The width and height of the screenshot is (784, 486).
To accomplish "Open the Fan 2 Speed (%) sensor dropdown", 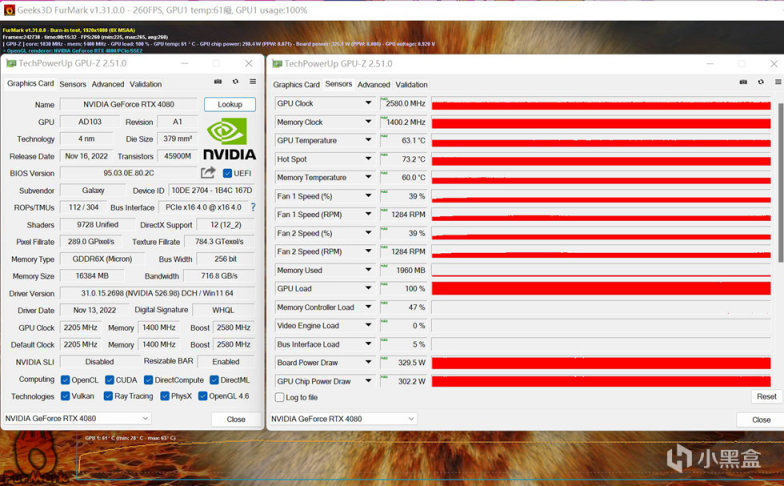I will coord(368,232).
